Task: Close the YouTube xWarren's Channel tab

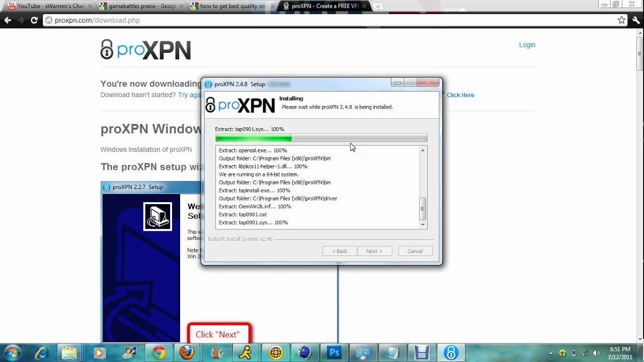Action: click(90, 7)
